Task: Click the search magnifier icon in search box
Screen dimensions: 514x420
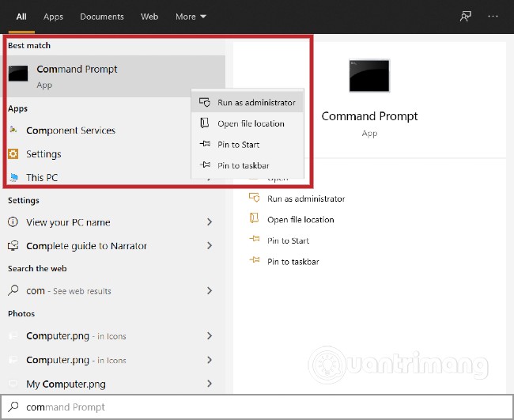Action: pyautogui.click(x=12, y=407)
